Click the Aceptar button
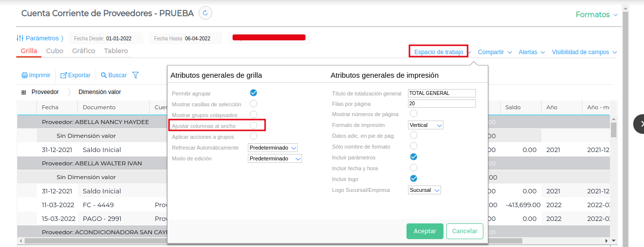This screenshot has height=247, width=644. click(x=425, y=231)
